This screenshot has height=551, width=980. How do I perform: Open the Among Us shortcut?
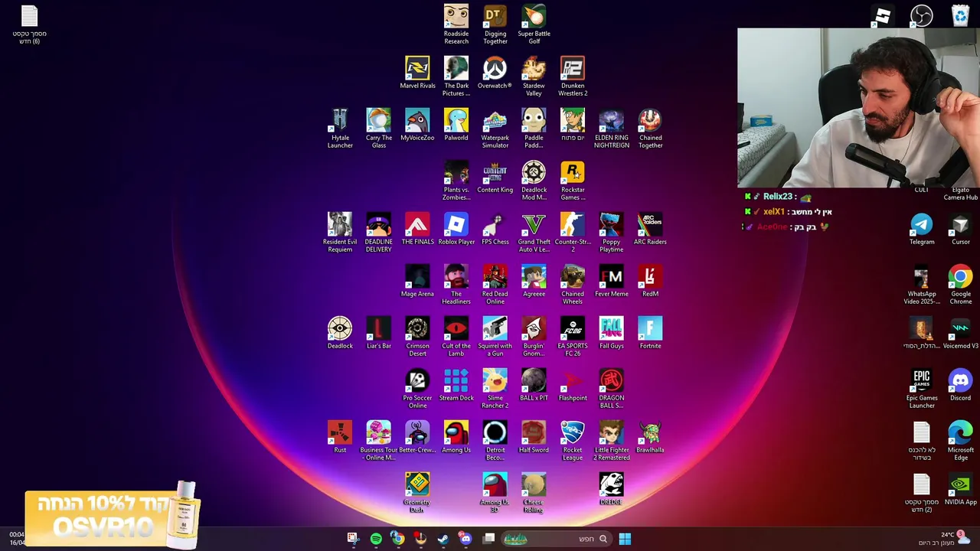[x=456, y=437]
